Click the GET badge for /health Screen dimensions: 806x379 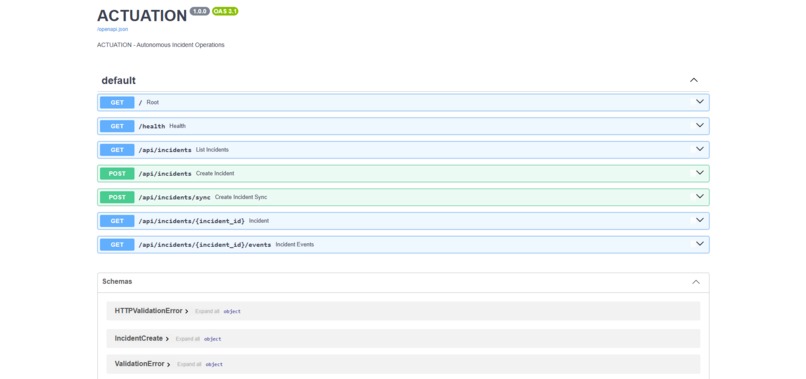[x=117, y=126]
